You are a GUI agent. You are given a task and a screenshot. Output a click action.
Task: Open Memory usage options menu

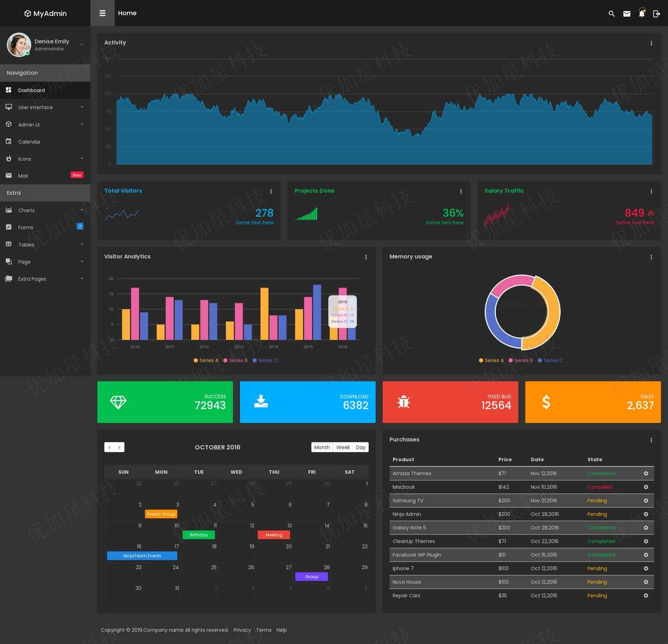[651, 257]
